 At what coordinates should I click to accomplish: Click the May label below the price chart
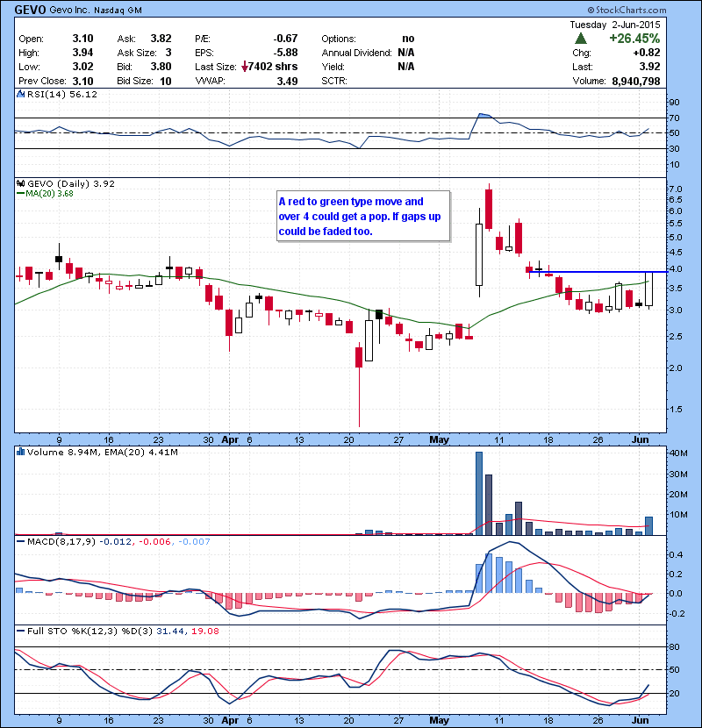pos(439,439)
